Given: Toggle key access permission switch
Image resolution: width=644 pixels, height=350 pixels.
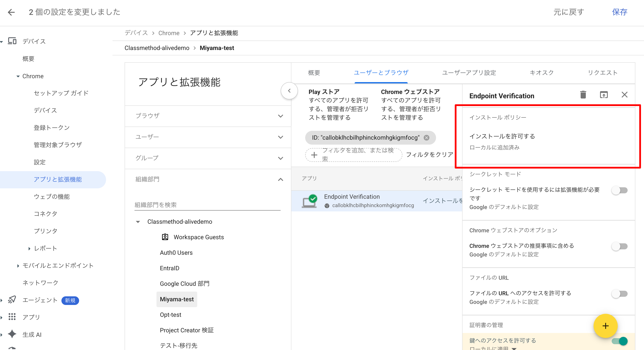Looking at the screenshot, I should click(x=620, y=341).
